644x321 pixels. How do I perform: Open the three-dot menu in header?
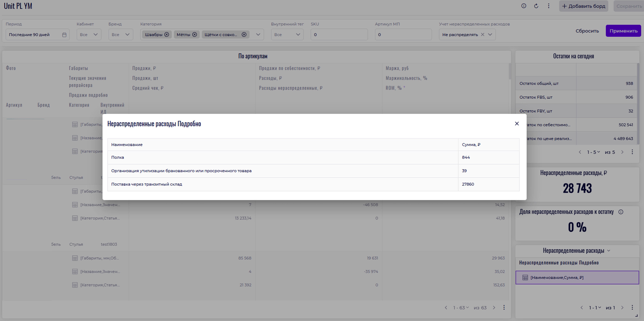click(549, 6)
